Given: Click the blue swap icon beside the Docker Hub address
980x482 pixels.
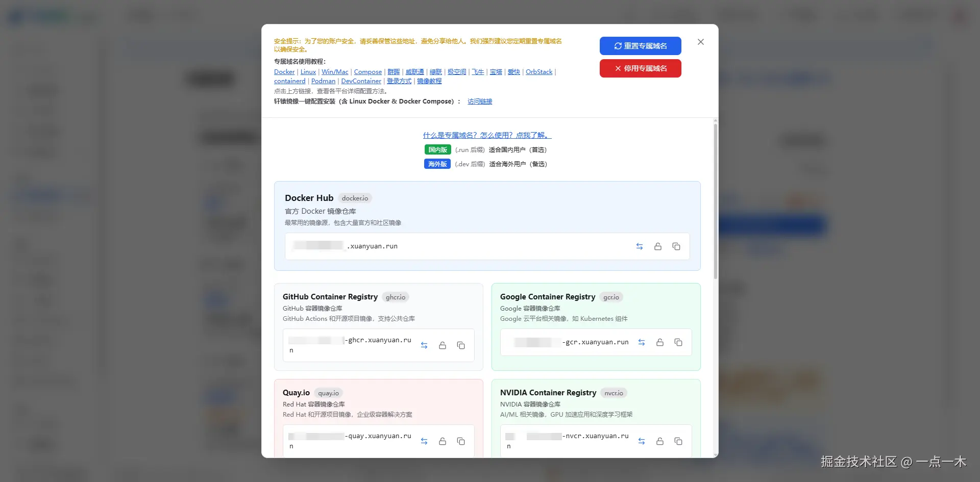Looking at the screenshot, I should [639, 246].
